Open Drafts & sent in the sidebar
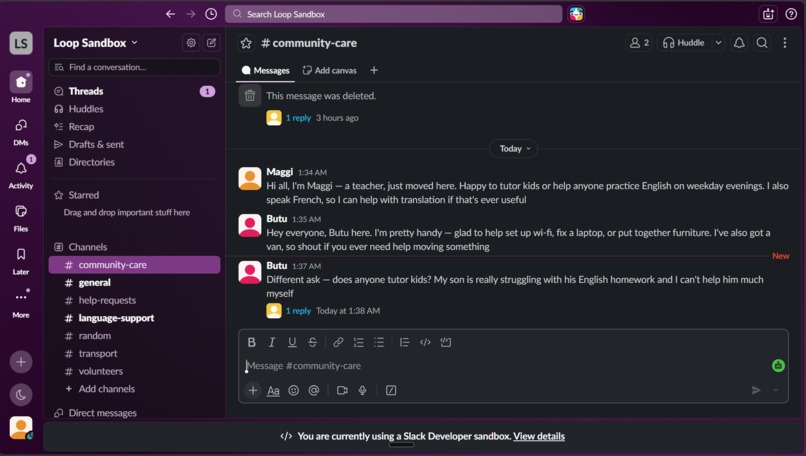Viewport: 806px width, 456px height. coord(134,144)
